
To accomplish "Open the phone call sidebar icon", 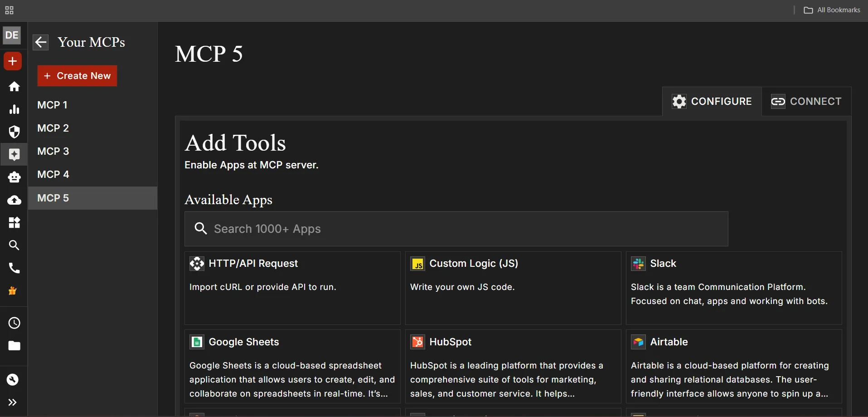I will [x=14, y=268].
